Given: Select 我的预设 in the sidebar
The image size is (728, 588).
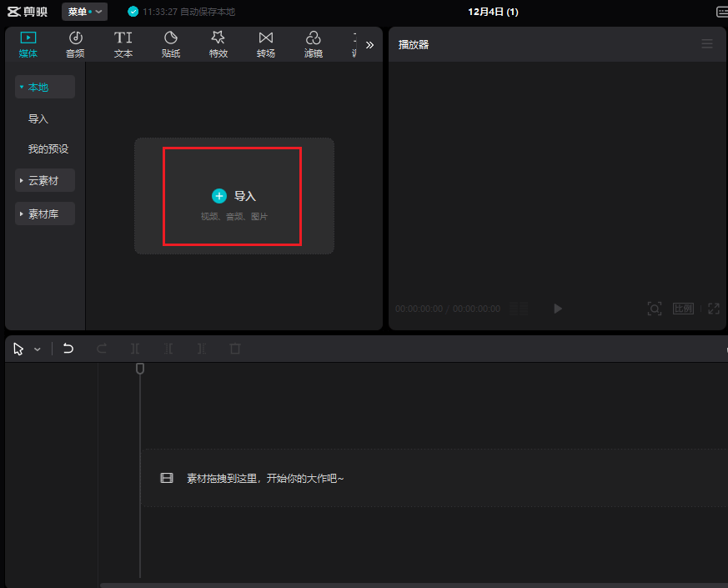Looking at the screenshot, I should (x=48, y=149).
